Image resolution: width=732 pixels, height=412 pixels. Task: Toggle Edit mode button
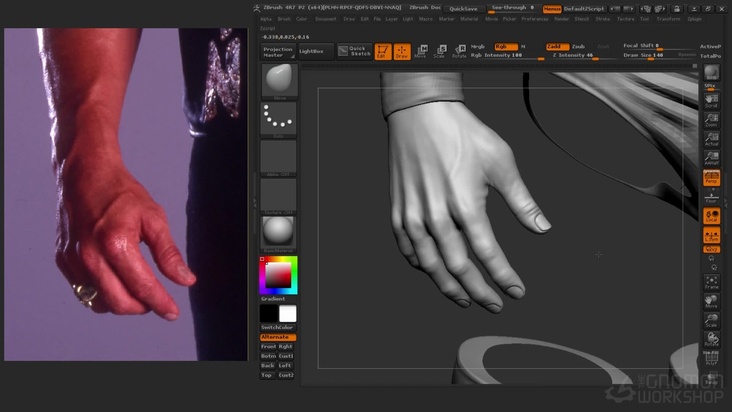[x=383, y=51]
